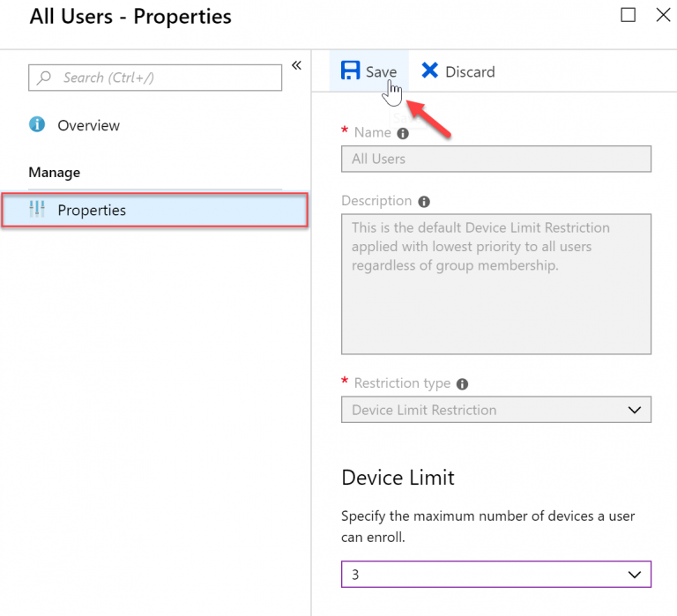Viewport: 677px width, 616px height.
Task: Open the Device Limit dropdown showing 3
Action: point(496,574)
